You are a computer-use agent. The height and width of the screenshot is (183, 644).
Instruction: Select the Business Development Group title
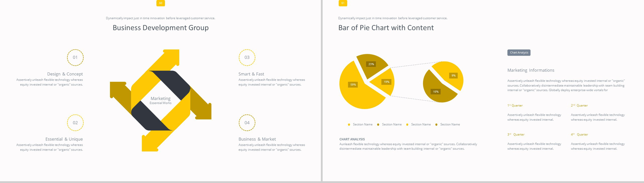161,28
